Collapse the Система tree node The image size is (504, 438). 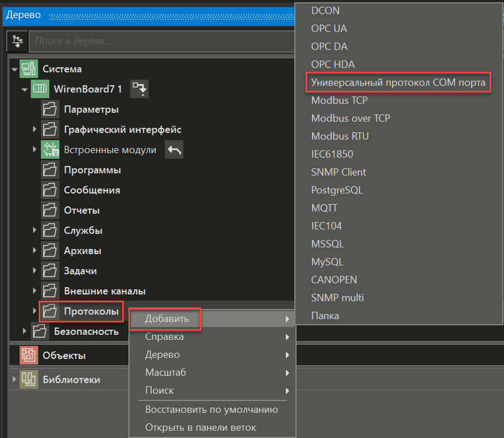(14, 69)
